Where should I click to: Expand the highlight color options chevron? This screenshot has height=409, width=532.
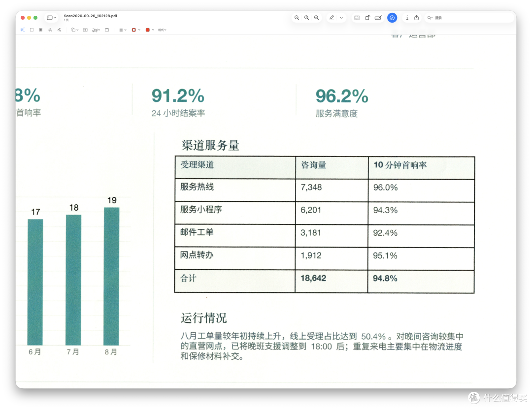click(x=341, y=18)
